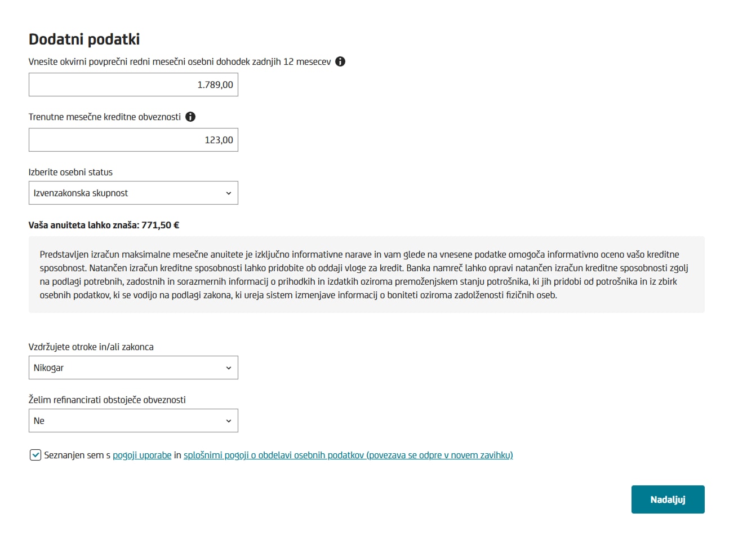Screen dimensions: 756x544
Task: Expand the dependents dropdown showing 'Nikogar'
Action: [134, 368]
